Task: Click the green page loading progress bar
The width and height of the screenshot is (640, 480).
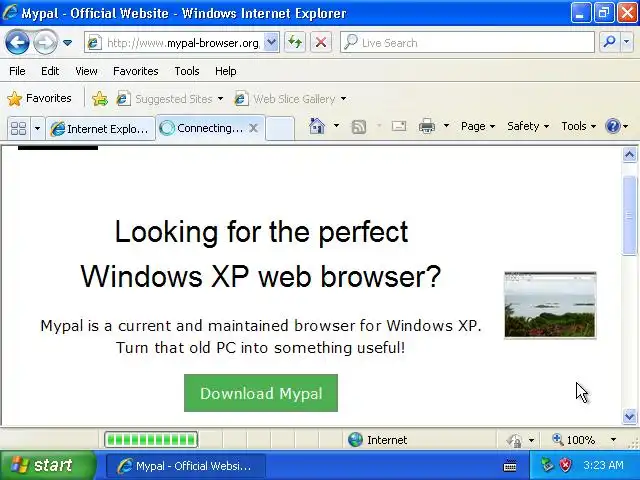Action: click(x=151, y=440)
